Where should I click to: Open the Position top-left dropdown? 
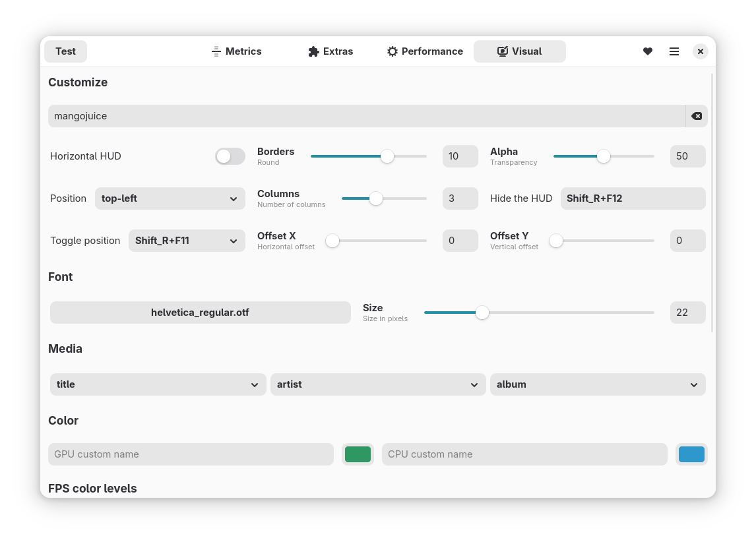click(x=170, y=198)
